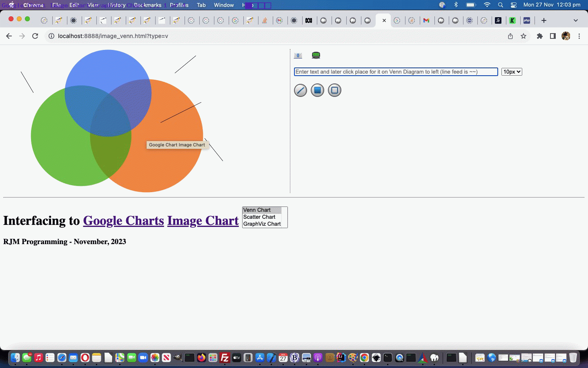This screenshot has height=368, width=588.
Task: Open the App Store from the Dock
Action: 260,358
